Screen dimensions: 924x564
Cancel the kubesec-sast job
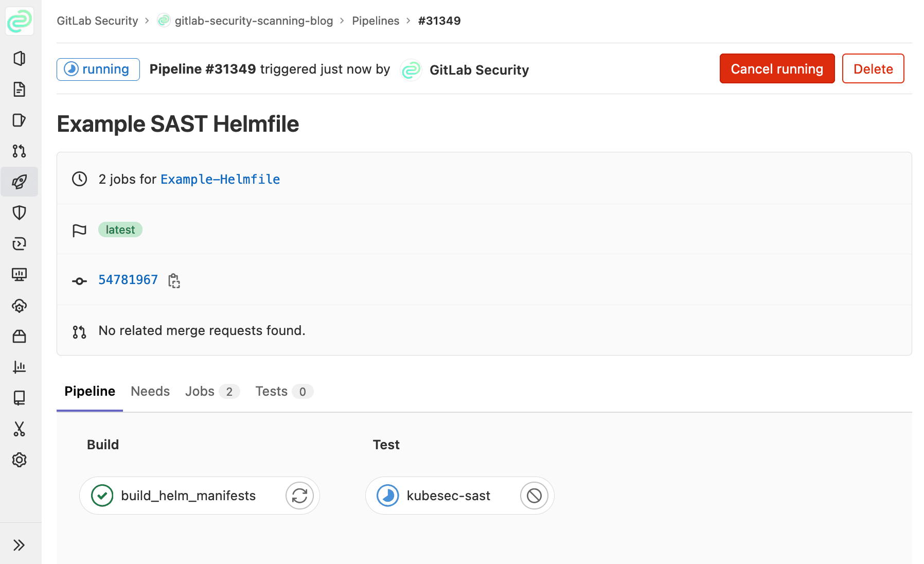click(x=534, y=496)
